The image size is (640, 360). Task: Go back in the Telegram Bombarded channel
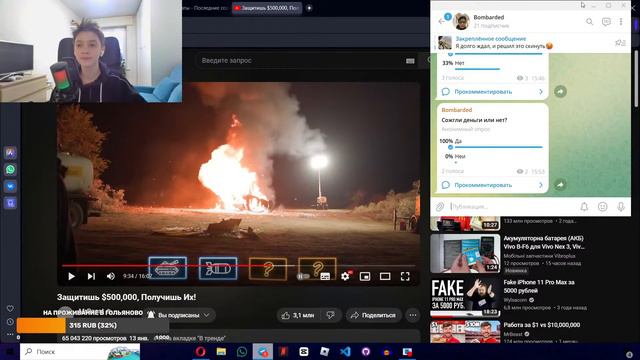[x=441, y=21]
